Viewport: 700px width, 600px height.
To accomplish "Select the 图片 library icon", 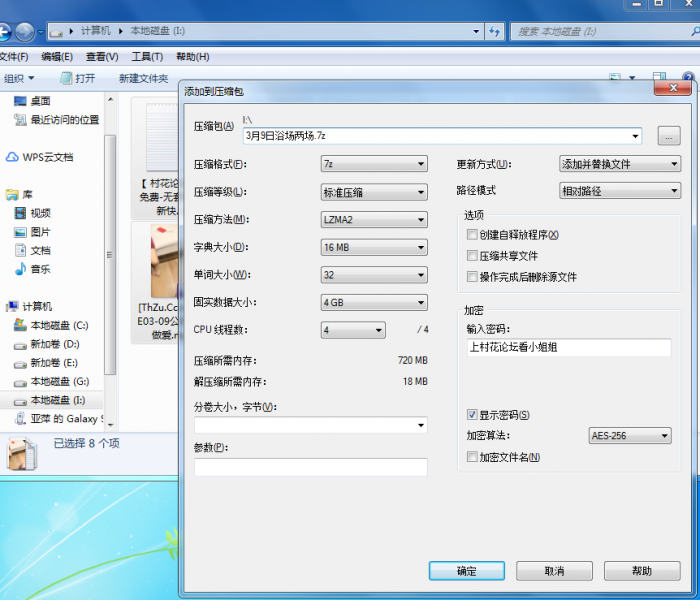I will point(21,232).
